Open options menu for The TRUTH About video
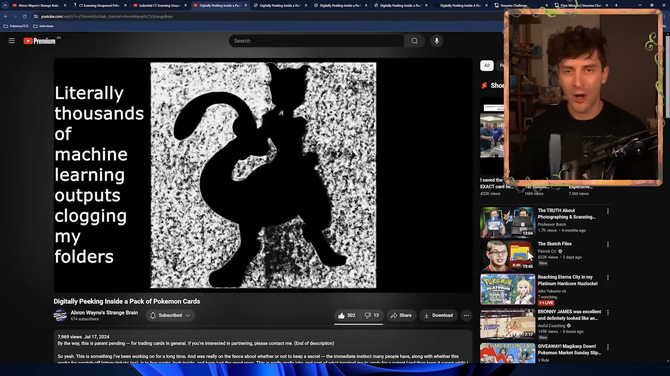Screen dimensions: 670x376 pyautogui.click(x=608, y=212)
